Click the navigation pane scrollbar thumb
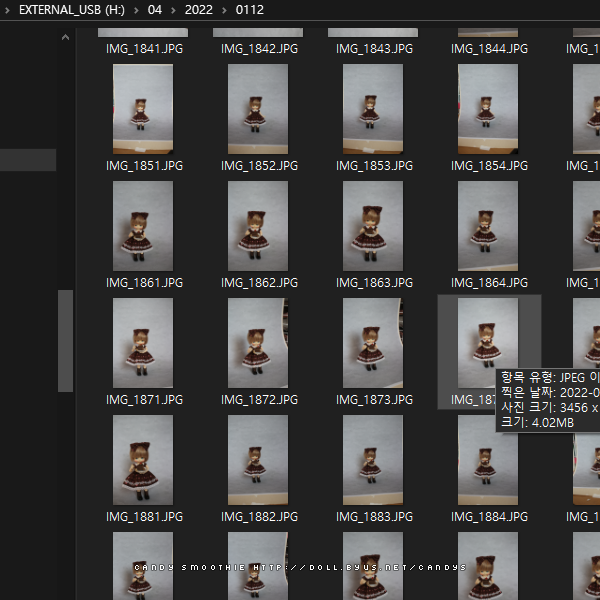This screenshot has height=600, width=600. click(65, 341)
